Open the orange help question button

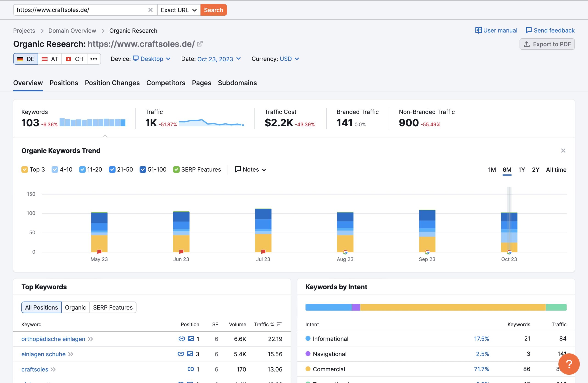pos(569,364)
